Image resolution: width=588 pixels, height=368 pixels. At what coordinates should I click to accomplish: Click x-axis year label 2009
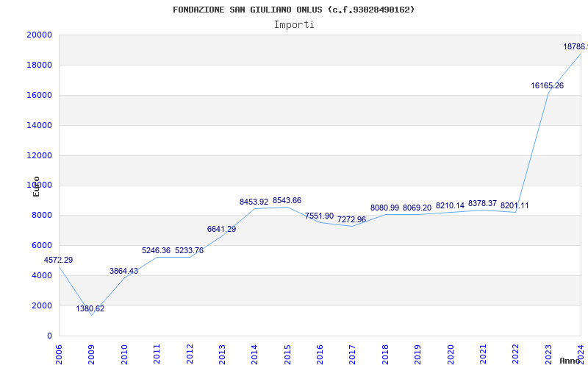point(91,354)
